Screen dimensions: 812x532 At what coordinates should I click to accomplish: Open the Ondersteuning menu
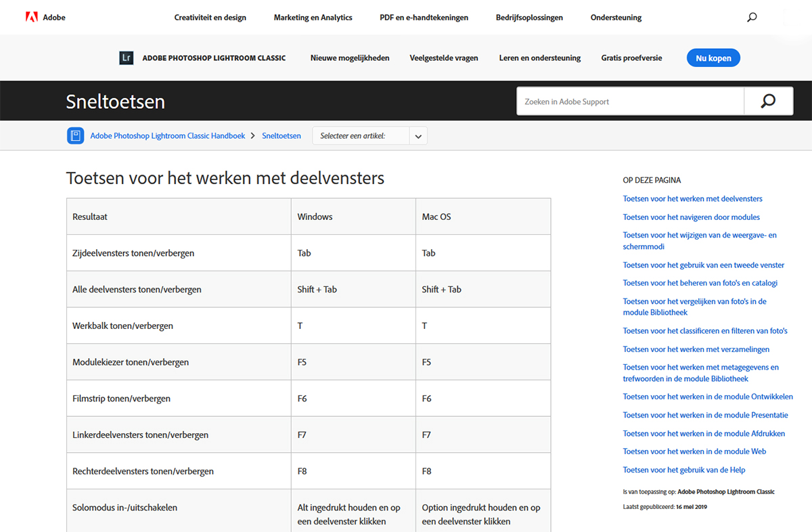pos(616,18)
